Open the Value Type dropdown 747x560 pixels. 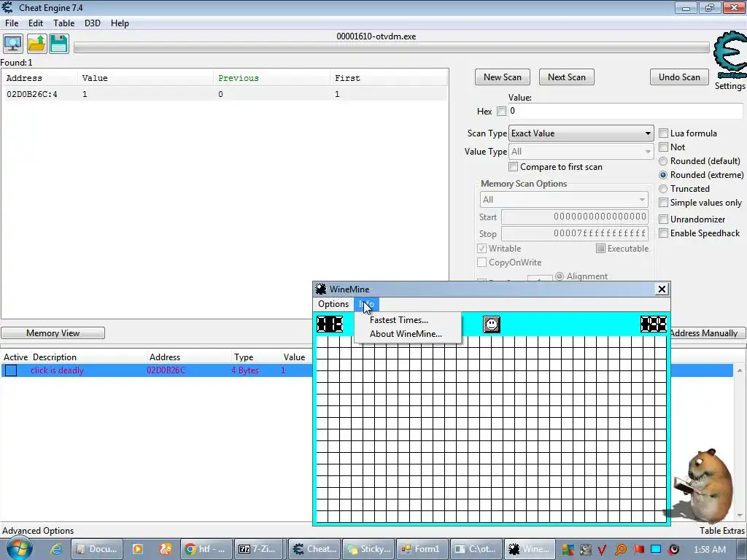(x=581, y=152)
